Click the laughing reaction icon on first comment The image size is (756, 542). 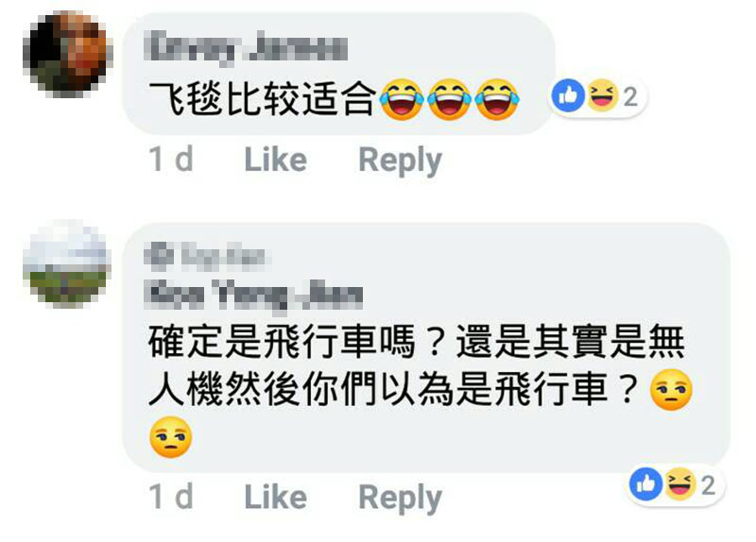click(601, 95)
